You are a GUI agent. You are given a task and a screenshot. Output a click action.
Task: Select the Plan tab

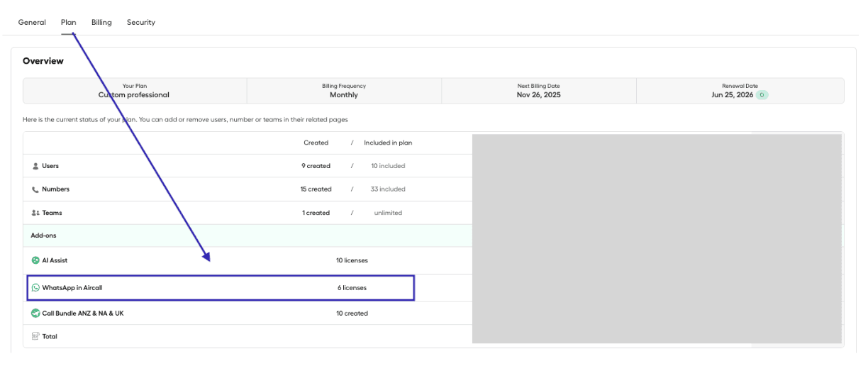(x=69, y=23)
